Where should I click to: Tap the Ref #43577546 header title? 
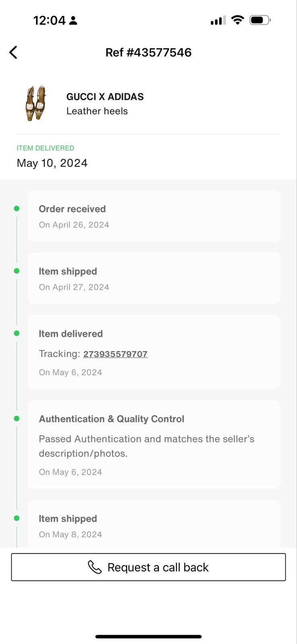[148, 52]
